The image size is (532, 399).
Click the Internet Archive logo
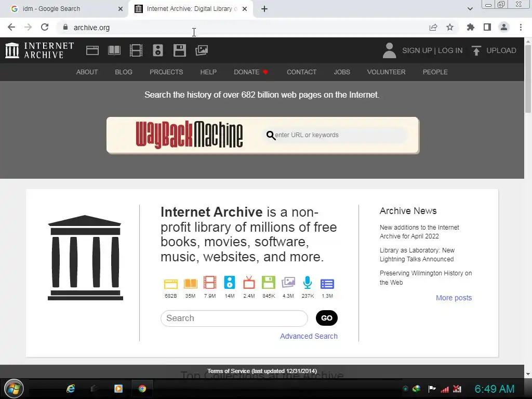(39, 50)
